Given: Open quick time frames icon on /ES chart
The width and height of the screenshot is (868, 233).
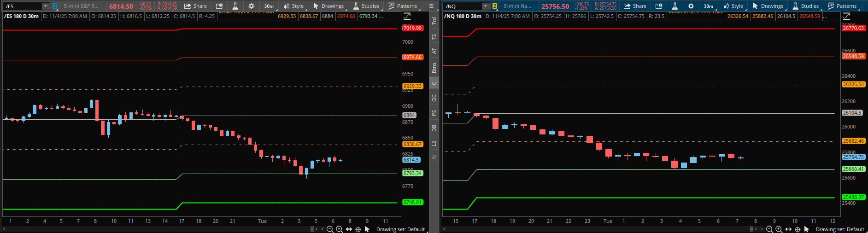Looking at the screenshot, I should [219, 6].
